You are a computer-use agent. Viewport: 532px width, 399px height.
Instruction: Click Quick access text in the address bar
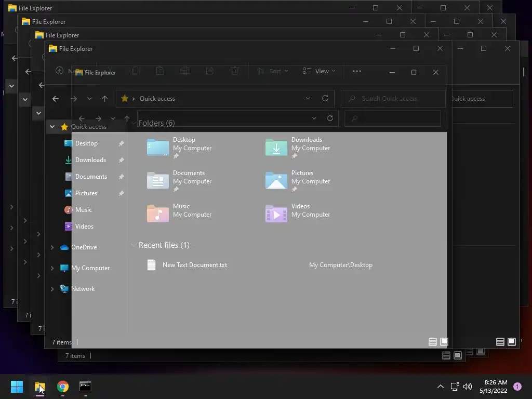pos(157,99)
